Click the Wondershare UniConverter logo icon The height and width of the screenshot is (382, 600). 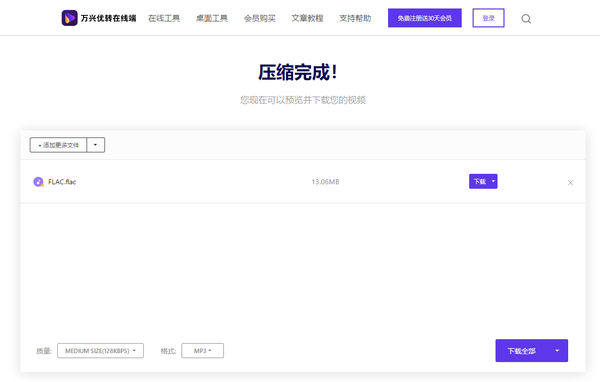coord(70,18)
